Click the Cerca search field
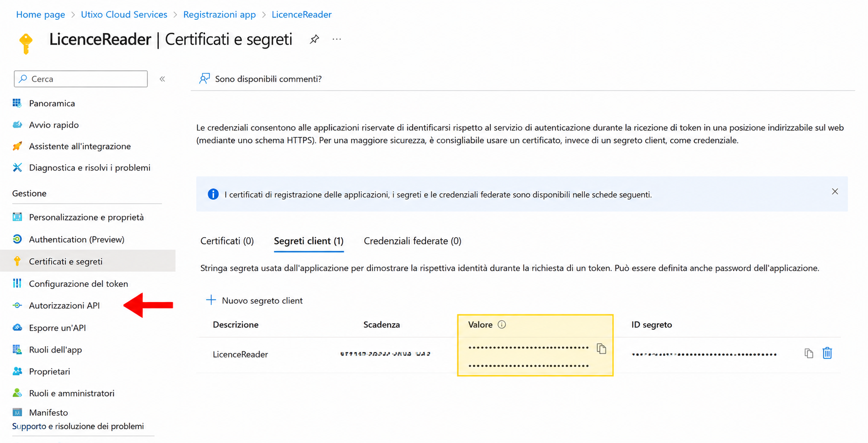Screen dimensions: 868x443 pyautogui.click(x=81, y=79)
